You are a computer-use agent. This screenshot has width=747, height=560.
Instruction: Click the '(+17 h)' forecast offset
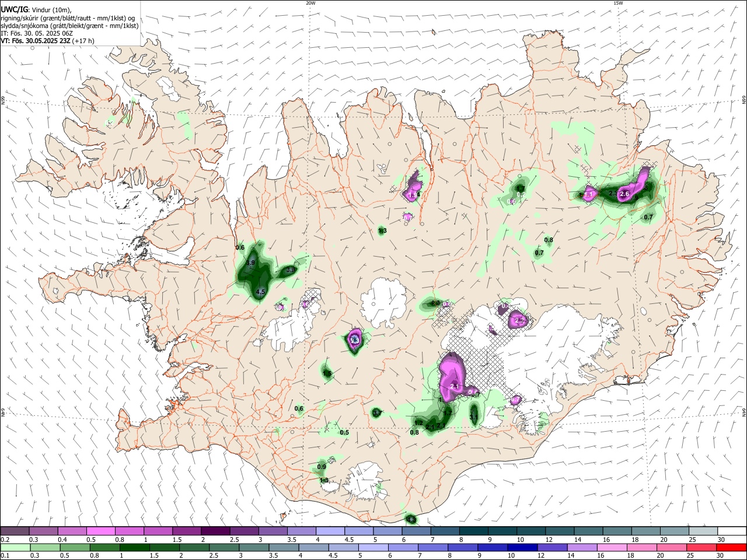click(x=83, y=41)
